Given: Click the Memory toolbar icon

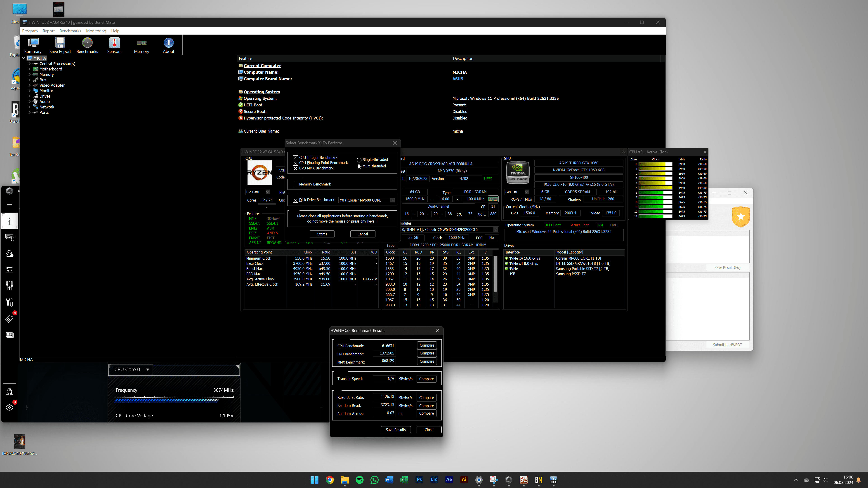Looking at the screenshot, I should [142, 45].
